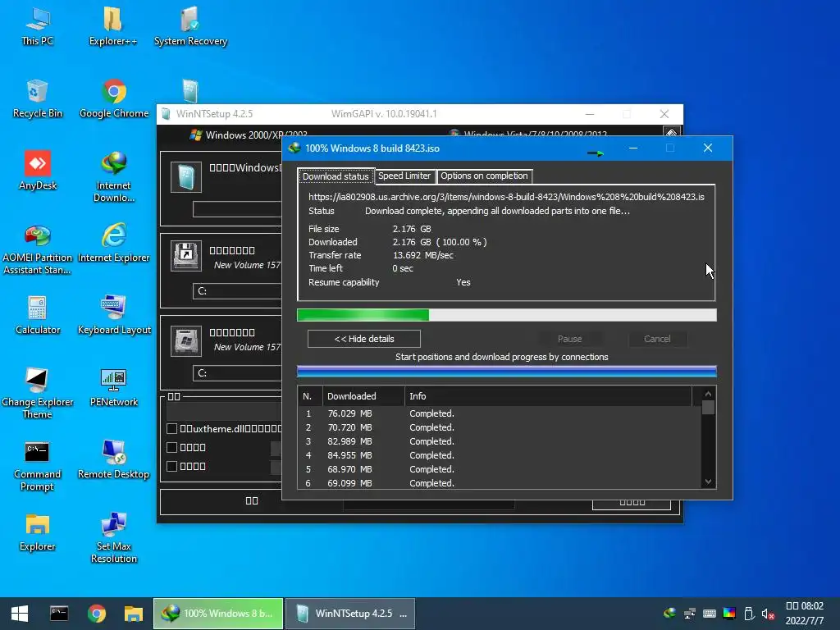Click the download progress bar

507,315
